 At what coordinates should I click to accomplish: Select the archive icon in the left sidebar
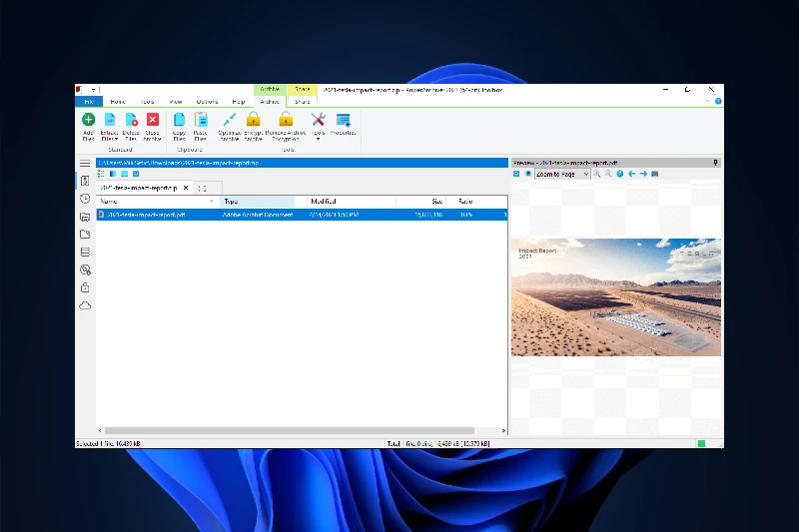tap(85, 181)
